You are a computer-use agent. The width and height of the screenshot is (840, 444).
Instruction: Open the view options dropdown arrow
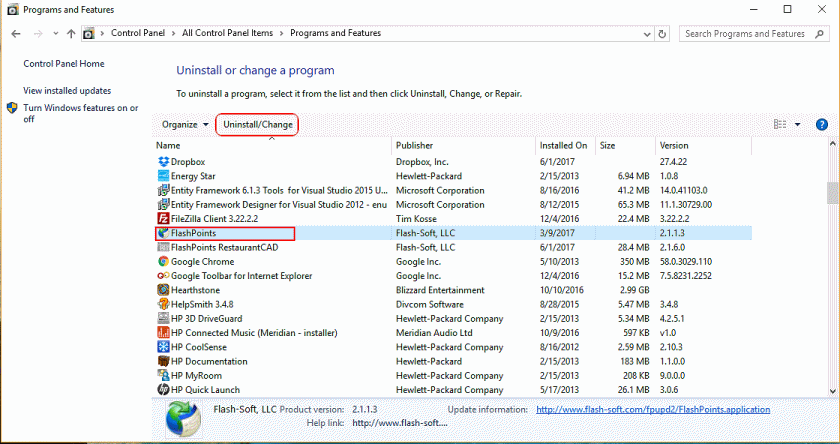[x=797, y=125]
